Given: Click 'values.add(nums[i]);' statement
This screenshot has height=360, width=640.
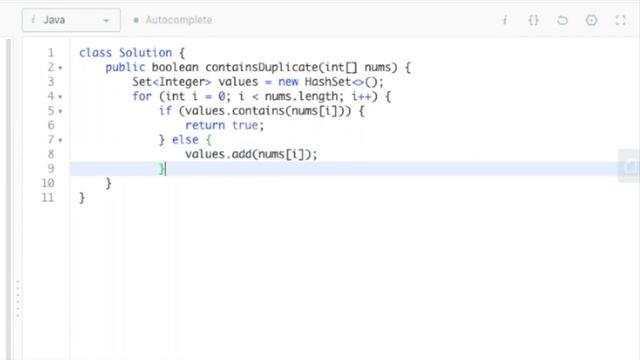Looking at the screenshot, I should click(251, 154).
